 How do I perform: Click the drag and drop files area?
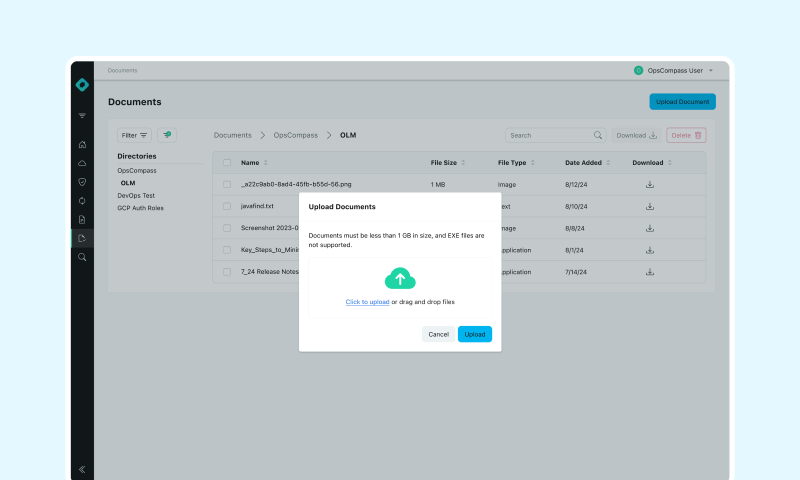click(400, 288)
